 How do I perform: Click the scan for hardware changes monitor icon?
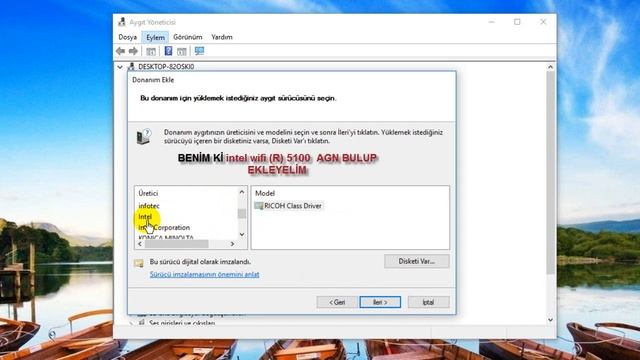[x=199, y=51]
